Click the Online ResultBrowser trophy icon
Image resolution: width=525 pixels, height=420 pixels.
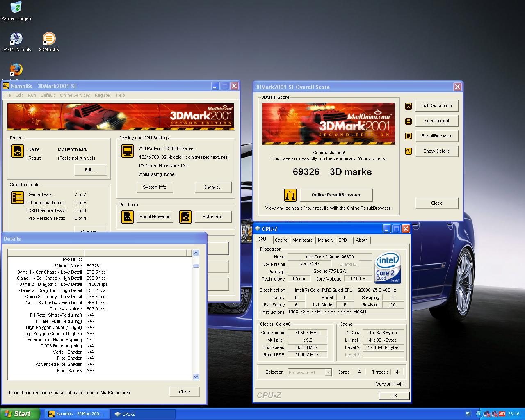tap(290, 195)
